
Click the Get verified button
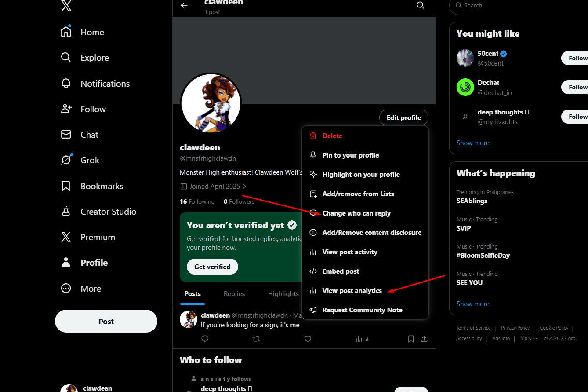click(212, 267)
